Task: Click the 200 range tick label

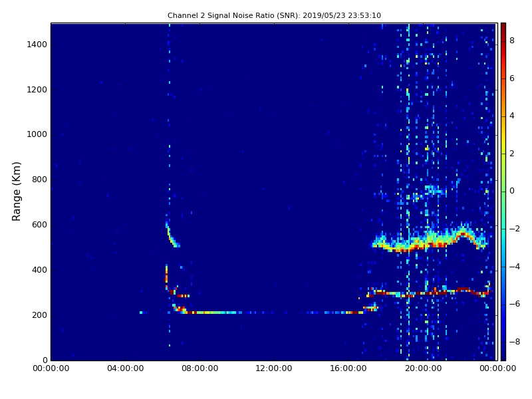Action: [39, 315]
